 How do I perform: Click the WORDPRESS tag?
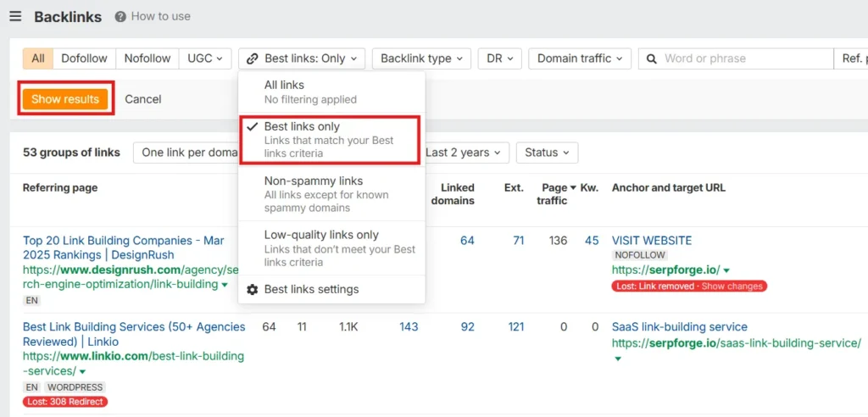click(x=75, y=387)
